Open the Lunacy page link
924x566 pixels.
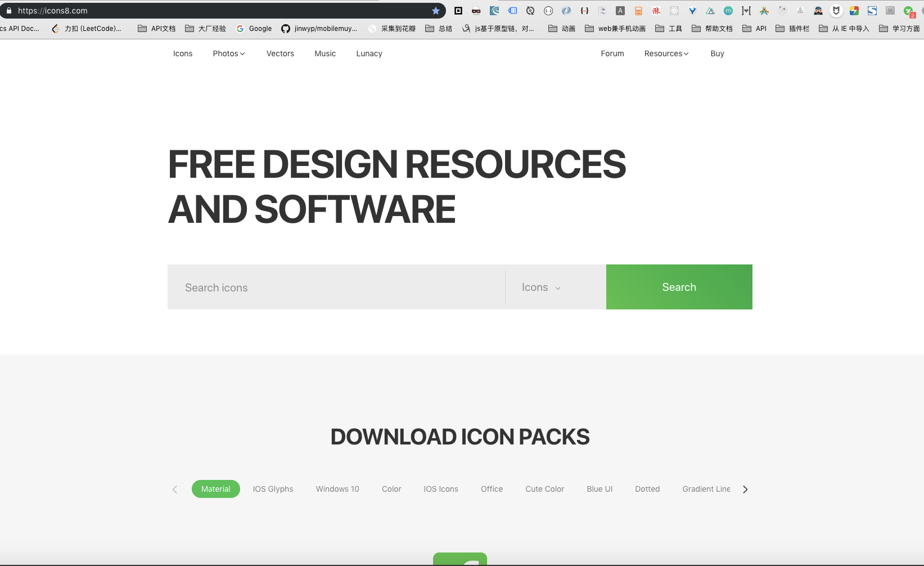coord(369,53)
